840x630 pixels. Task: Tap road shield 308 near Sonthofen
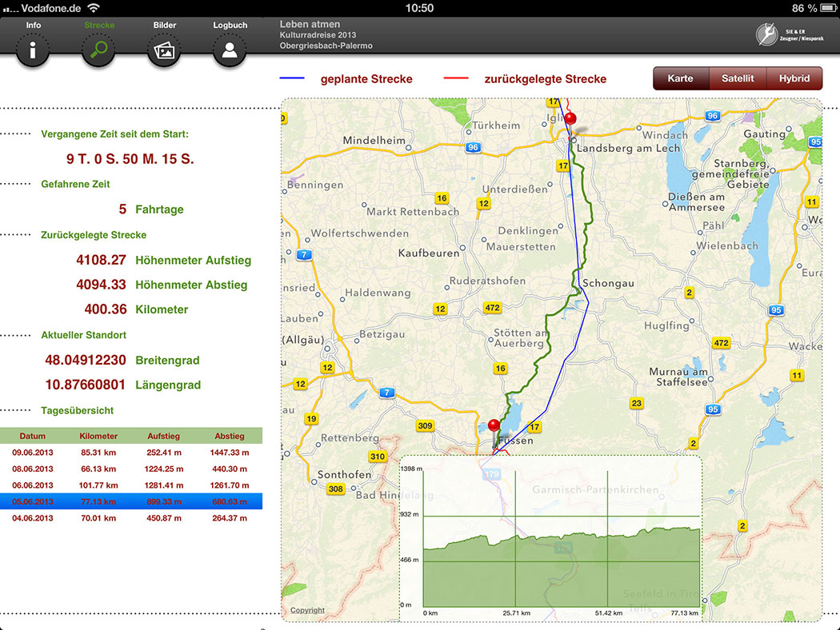click(x=335, y=488)
